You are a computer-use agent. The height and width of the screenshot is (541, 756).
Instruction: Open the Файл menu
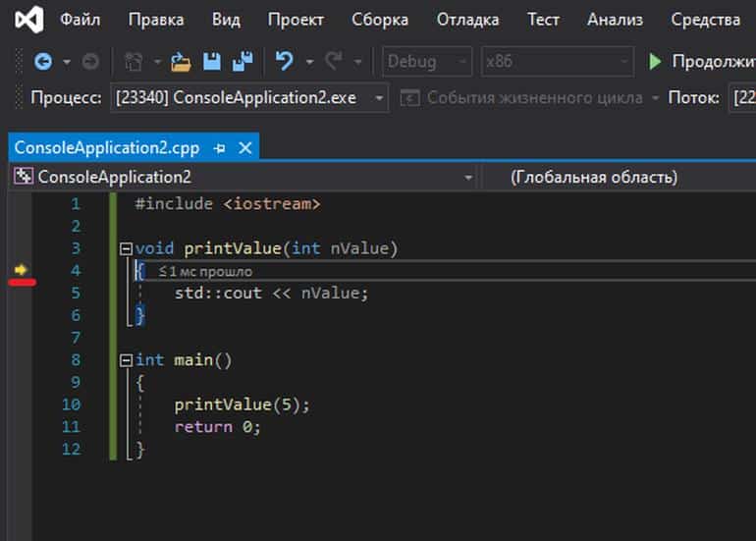point(81,20)
